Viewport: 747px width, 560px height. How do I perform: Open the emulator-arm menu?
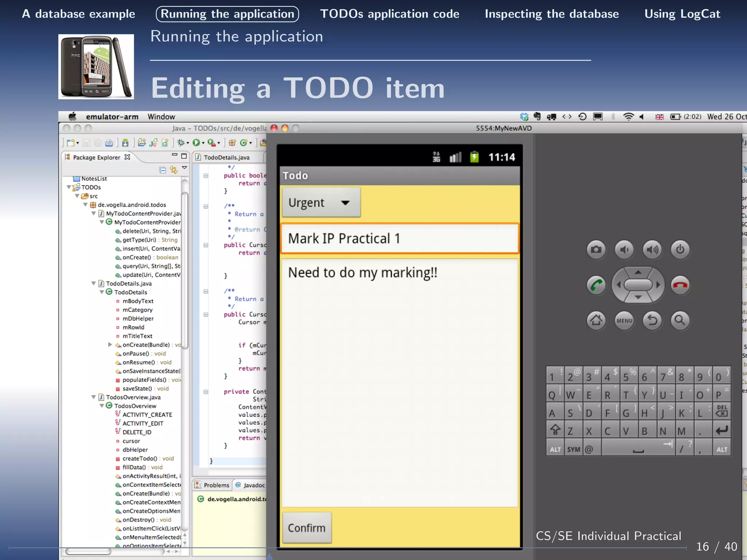tap(112, 117)
